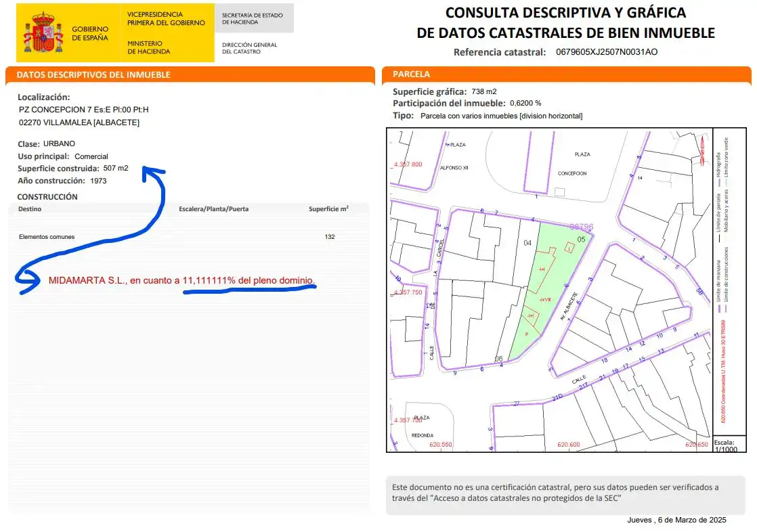Image resolution: width=757 pixels, height=532 pixels.
Task: Click parcel number '04' on the map
Action: pyautogui.click(x=527, y=243)
